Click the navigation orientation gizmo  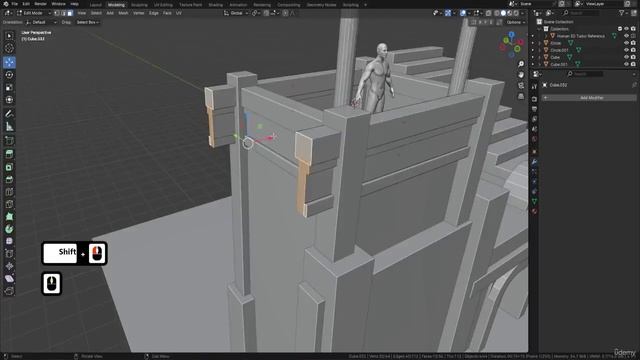click(511, 44)
